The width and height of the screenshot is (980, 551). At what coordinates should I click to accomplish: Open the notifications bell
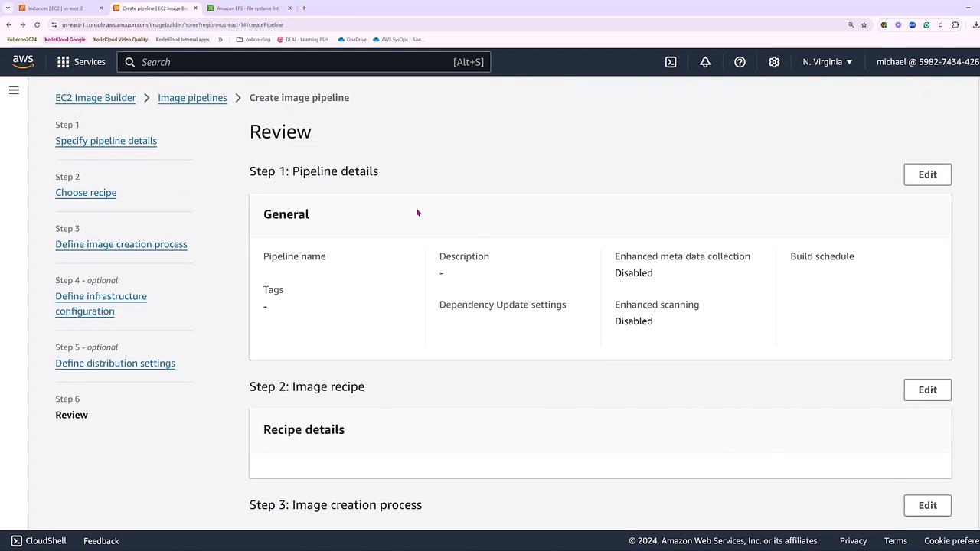click(x=705, y=62)
